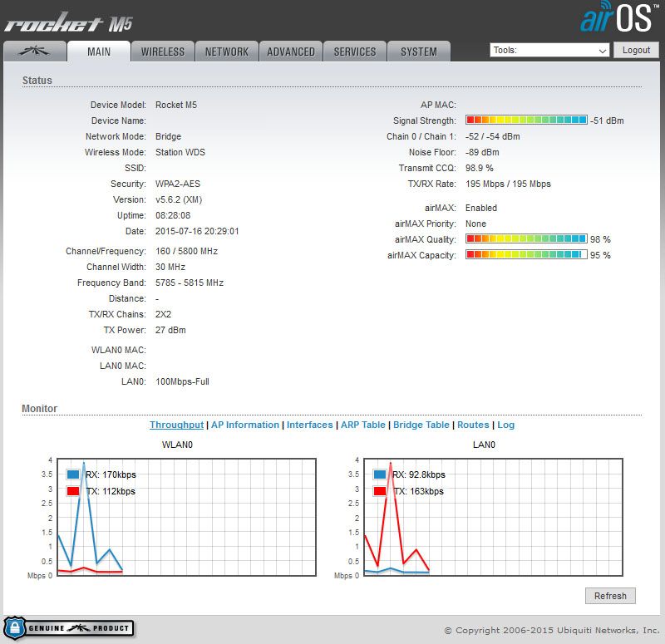665x644 pixels.
Task: Click the Refresh button
Action: point(610,596)
